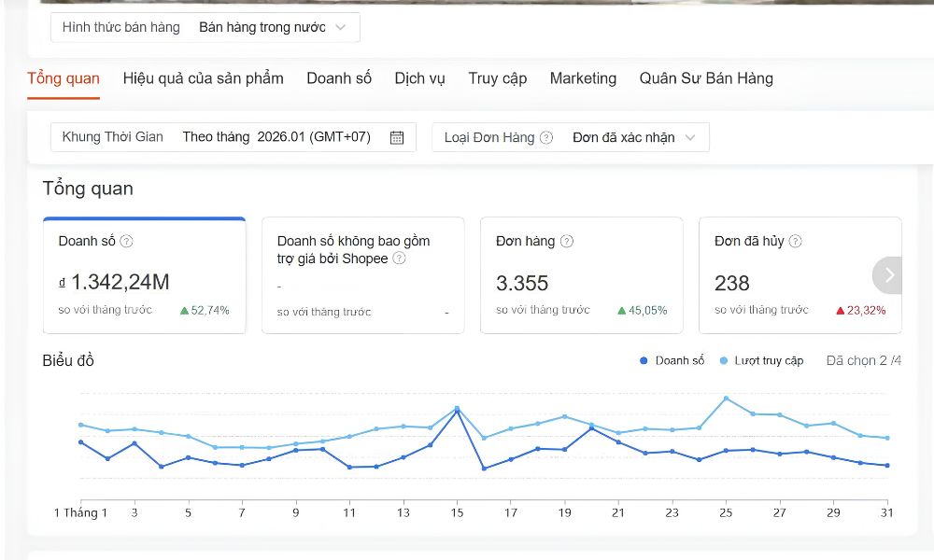Toggle the Doanh số chart legend
The width and height of the screenshot is (934, 560).
coord(672,361)
